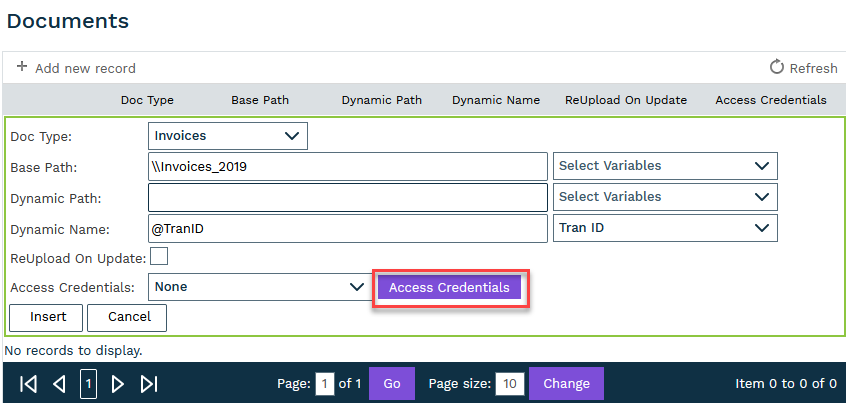The height and width of the screenshot is (403, 846).
Task: Click the Go button in the pager
Action: 391,384
